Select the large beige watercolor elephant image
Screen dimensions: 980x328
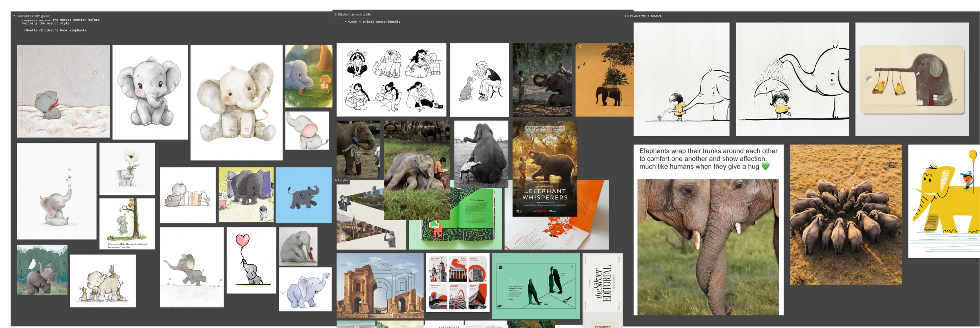coord(236,103)
